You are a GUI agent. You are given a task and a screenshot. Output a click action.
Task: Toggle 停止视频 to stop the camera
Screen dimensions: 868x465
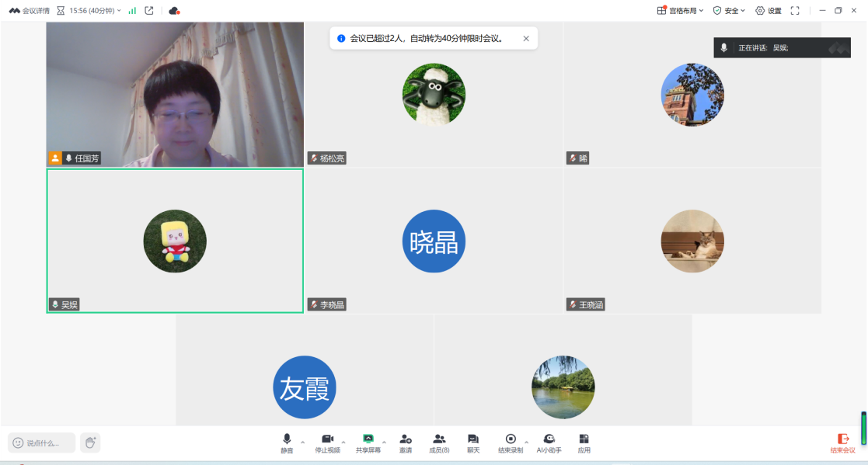328,443
